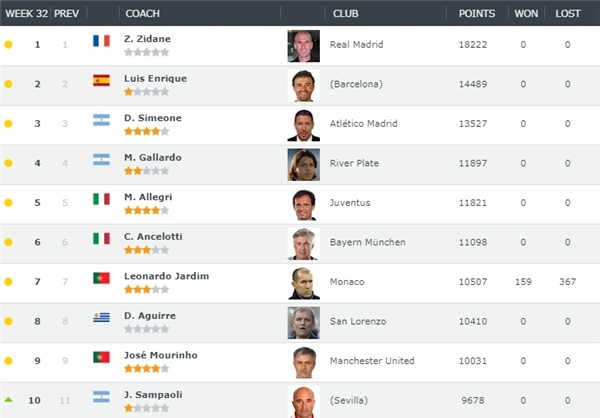Sort by the COACH column header
Image resolution: width=600 pixels, height=418 pixels.
tap(142, 13)
